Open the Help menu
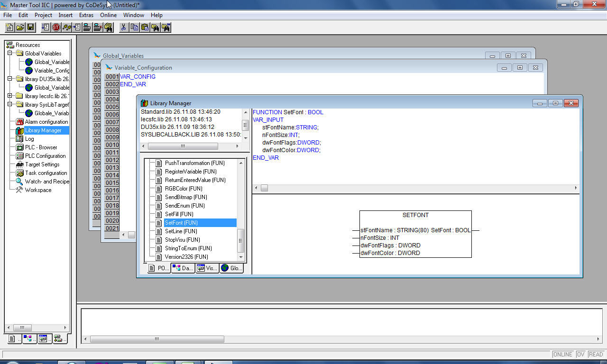 pos(156,15)
